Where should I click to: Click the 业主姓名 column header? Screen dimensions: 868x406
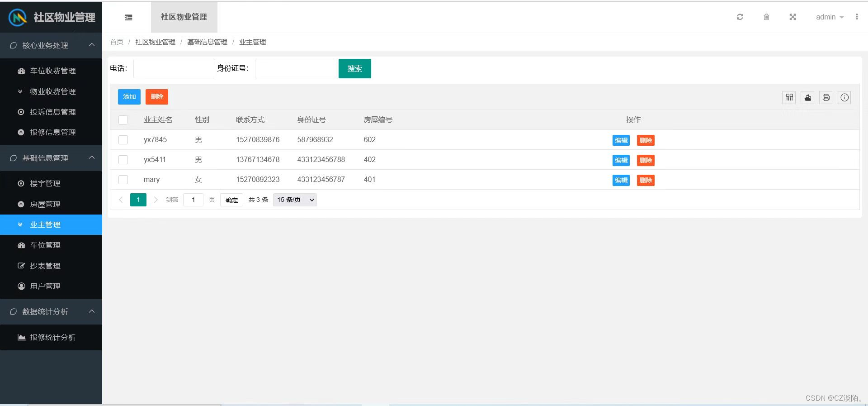[158, 120]
